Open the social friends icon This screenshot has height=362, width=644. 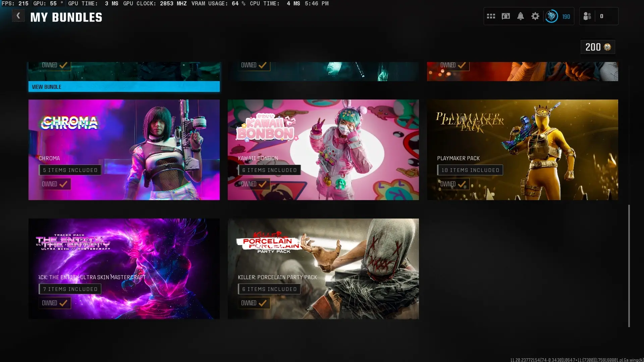click(587, 16)
